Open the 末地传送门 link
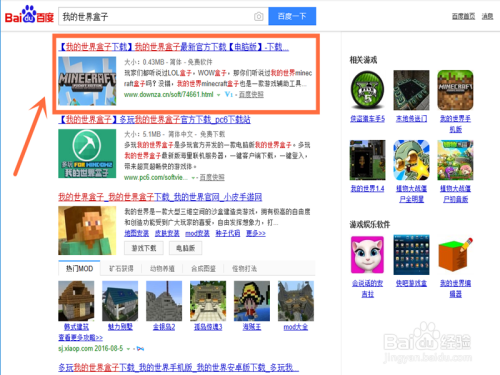Screen dimensions: 500x375 pos(411,119)
